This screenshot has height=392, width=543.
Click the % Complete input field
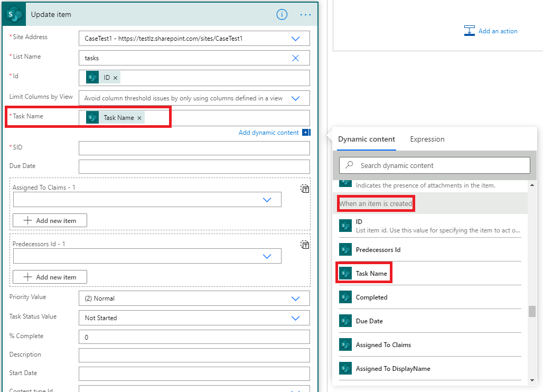click(194, 337)
